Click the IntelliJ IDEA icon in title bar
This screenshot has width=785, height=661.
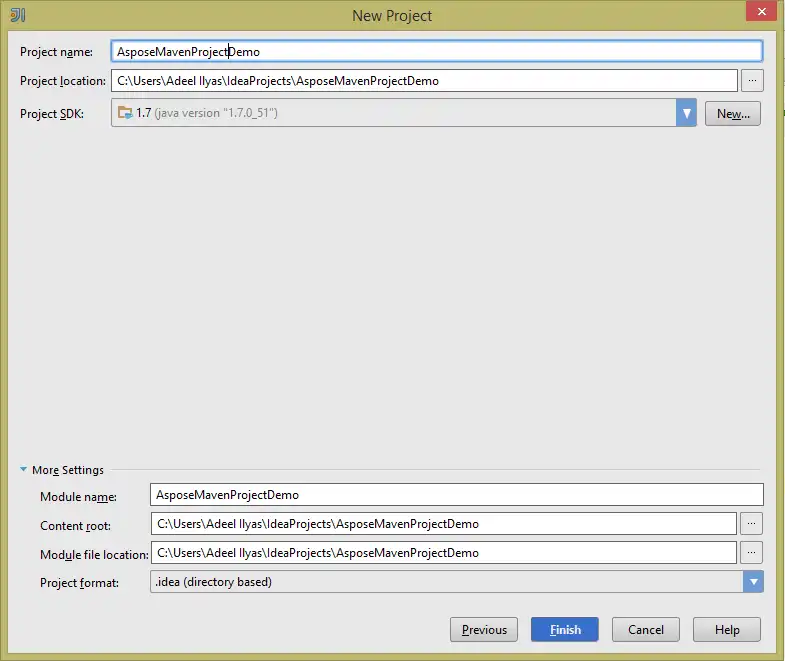tap(18, 15)
